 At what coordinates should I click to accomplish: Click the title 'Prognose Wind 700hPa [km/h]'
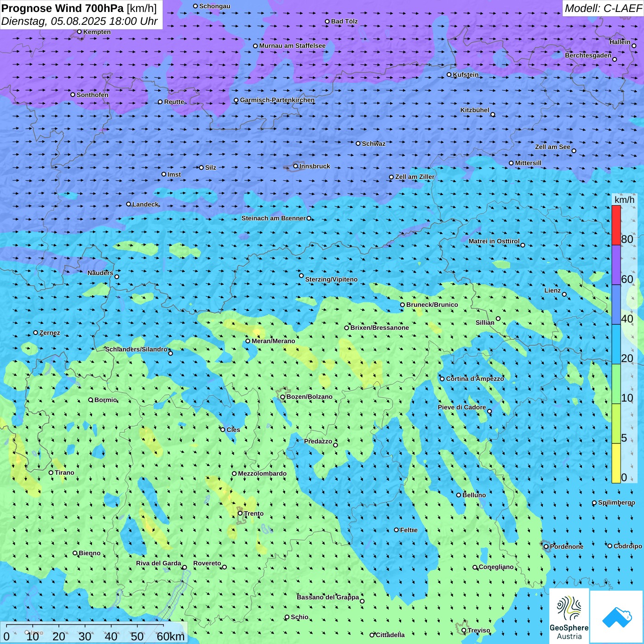click(79, 8)
